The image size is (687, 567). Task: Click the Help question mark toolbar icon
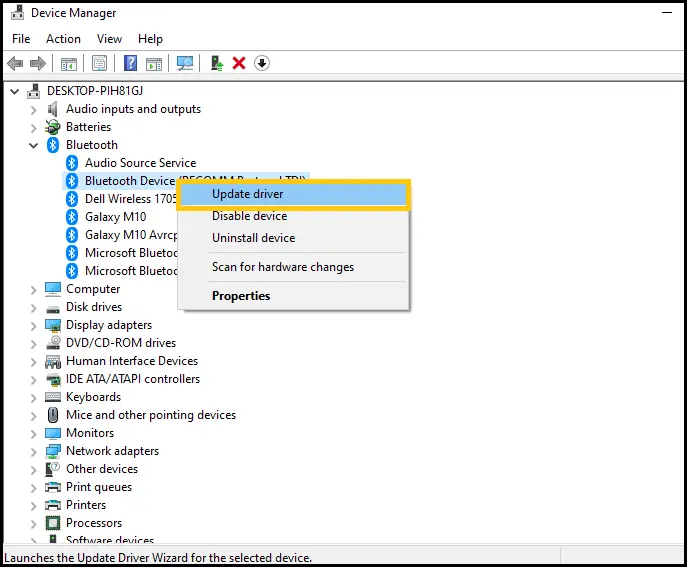coord(131,64)
